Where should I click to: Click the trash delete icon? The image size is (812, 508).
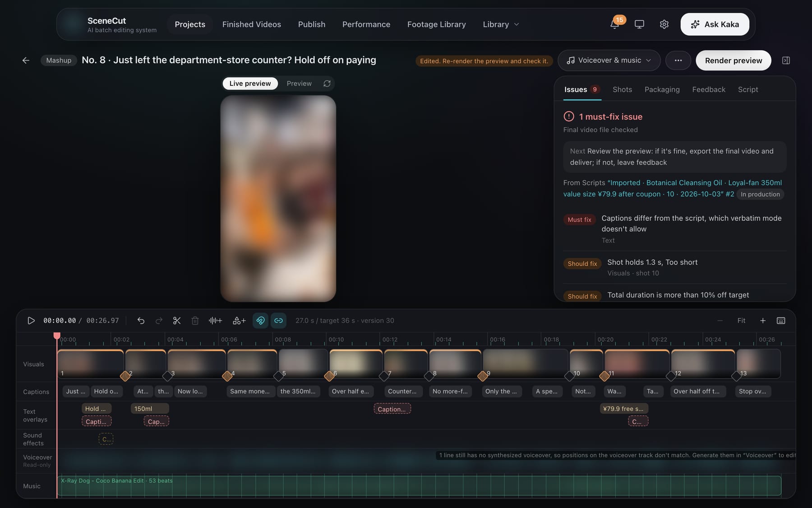point(195,321)
